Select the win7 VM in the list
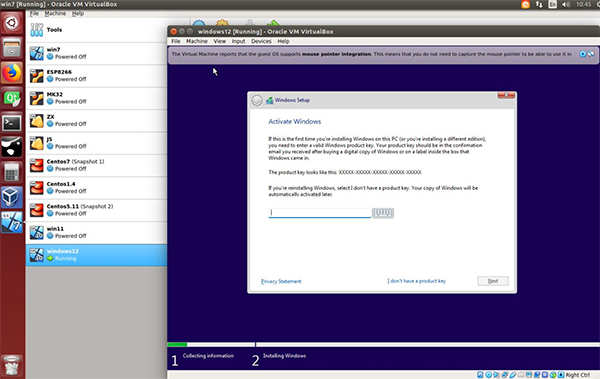600x379 pixels. 96,53
